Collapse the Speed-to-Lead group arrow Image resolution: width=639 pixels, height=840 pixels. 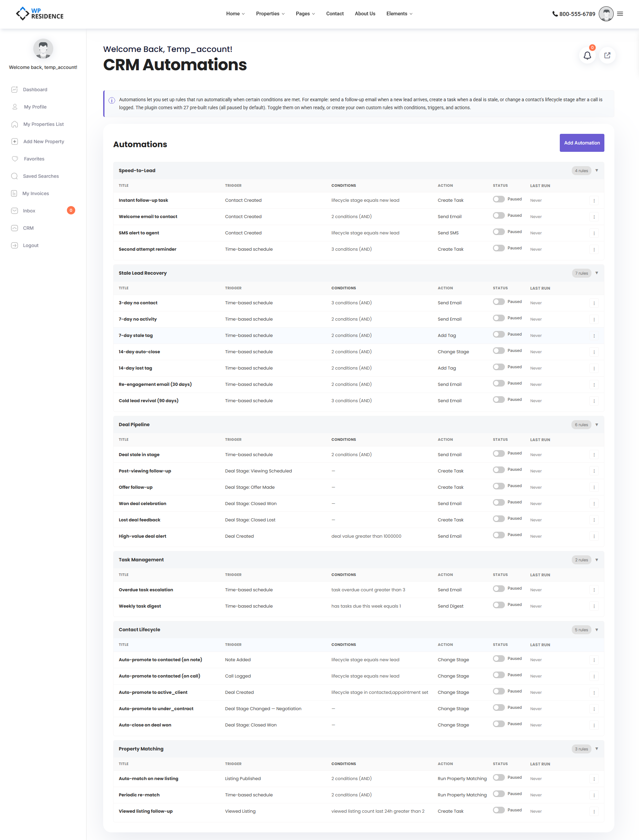[596, 170]
